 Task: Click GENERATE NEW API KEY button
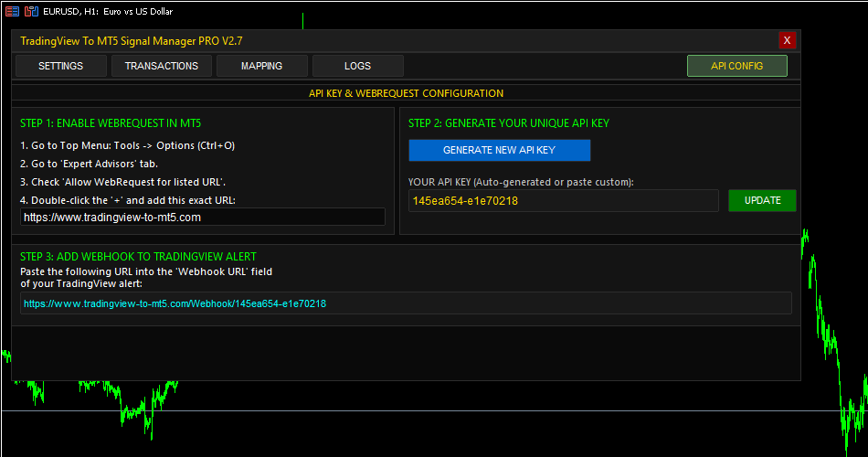(x=499, y=150)
